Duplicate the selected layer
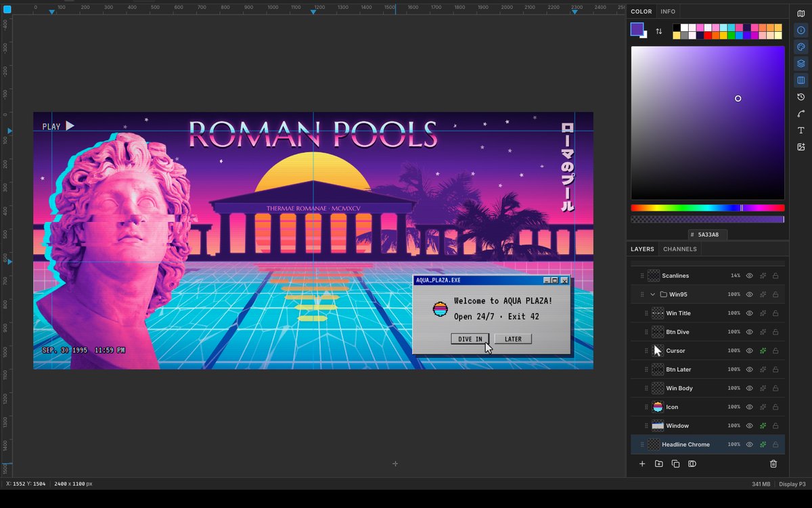The width and height of the screenshot is (812, 508). 675,464
